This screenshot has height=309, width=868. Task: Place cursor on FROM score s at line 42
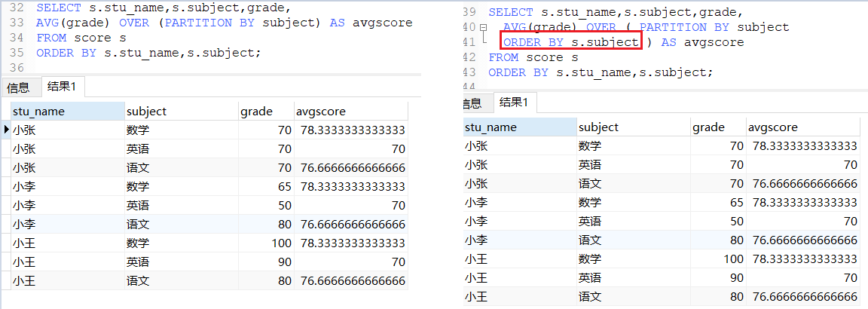click(x=533, y=57)
